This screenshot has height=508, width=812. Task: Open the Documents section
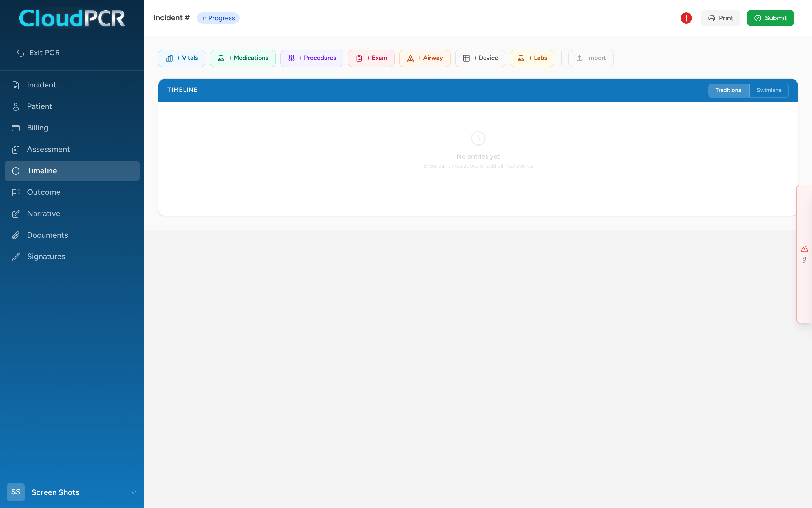[72, 235]
